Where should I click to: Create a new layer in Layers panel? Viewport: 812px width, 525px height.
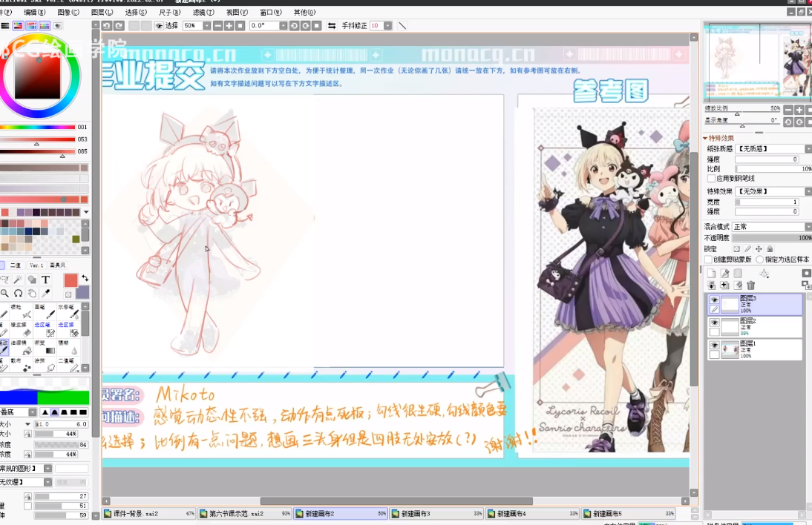coord(712,273)
